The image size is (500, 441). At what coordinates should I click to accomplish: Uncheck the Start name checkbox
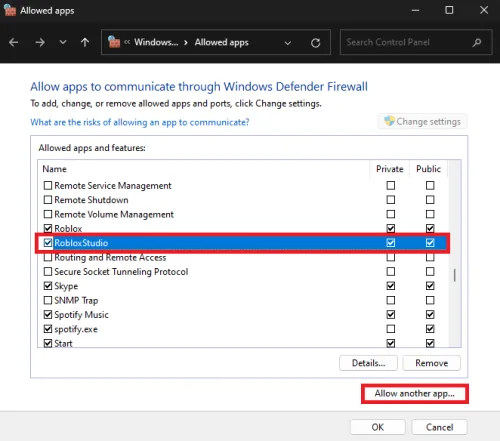(x=48, y=343)
